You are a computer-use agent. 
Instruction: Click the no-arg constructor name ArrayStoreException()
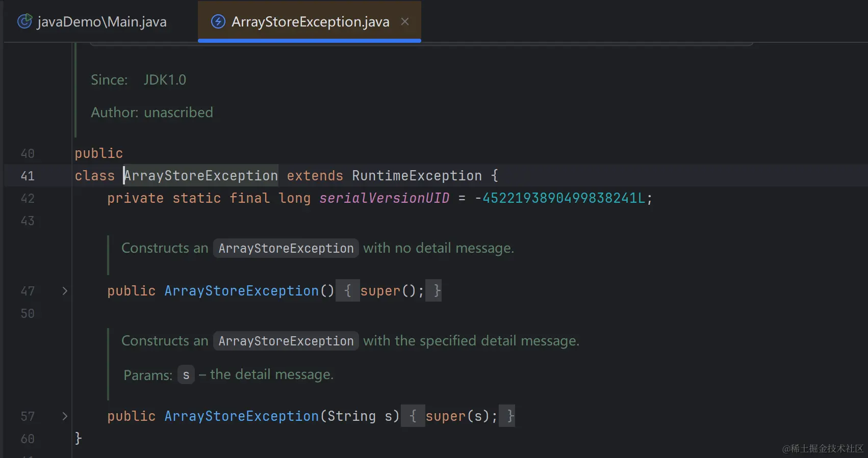point(241,291)
